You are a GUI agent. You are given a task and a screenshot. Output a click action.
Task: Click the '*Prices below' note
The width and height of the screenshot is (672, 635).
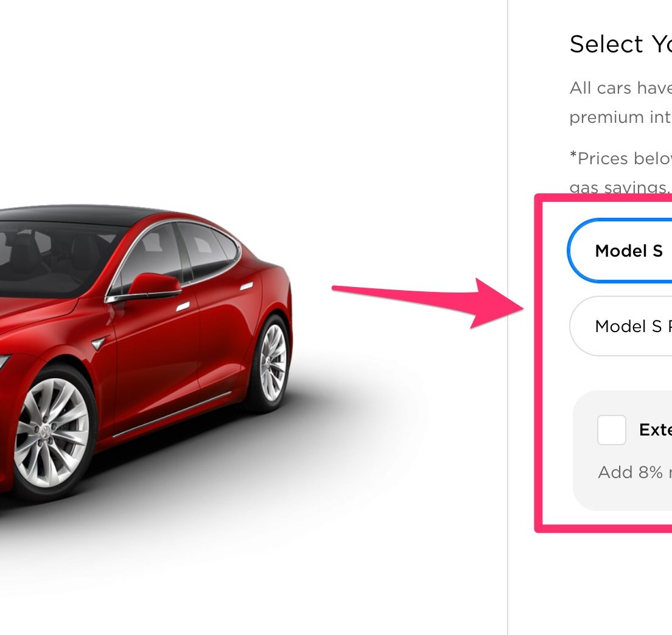click(621, 159)
